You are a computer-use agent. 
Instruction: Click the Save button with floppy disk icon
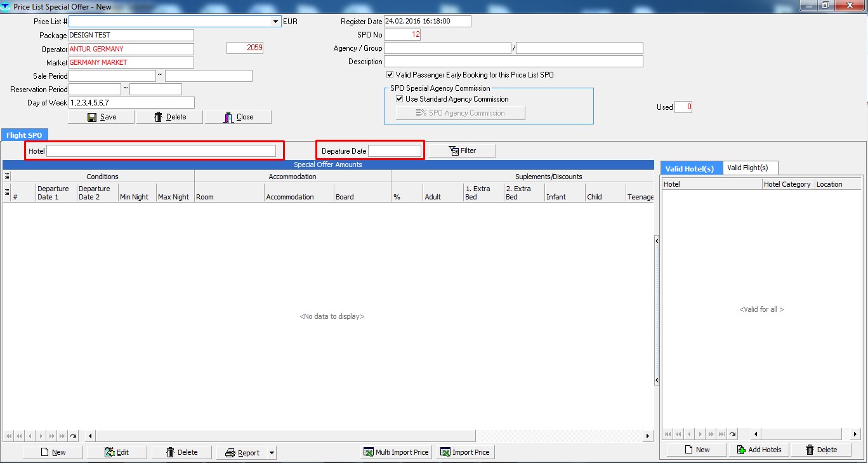102,117
